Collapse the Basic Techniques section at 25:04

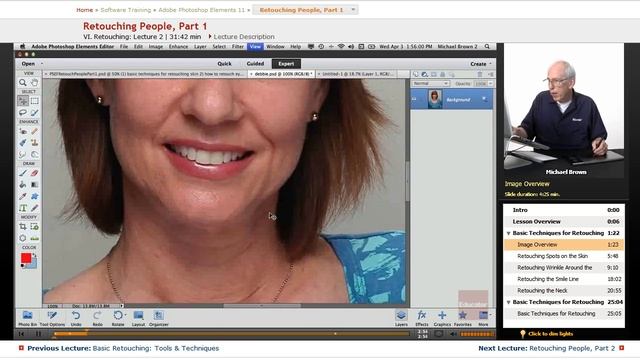(x=509, y=302)
